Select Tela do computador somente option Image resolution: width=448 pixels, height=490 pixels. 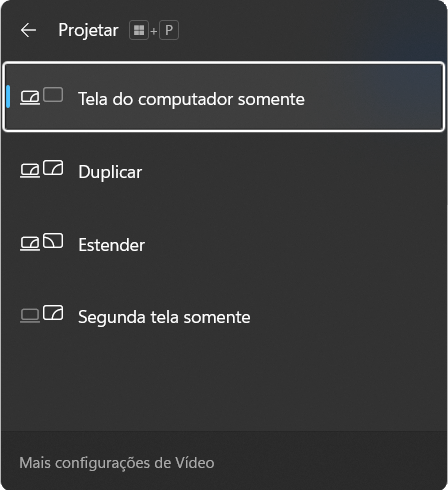click(x=224, y=97)
